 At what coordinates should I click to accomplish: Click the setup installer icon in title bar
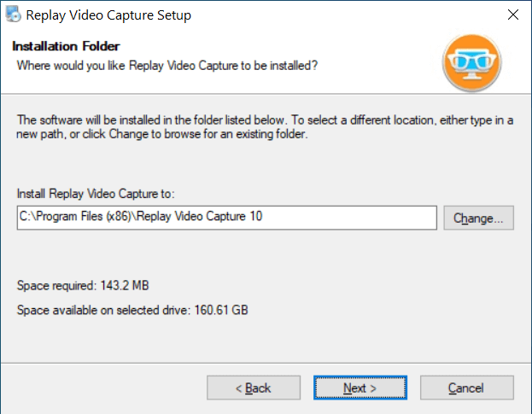point(13,15)
